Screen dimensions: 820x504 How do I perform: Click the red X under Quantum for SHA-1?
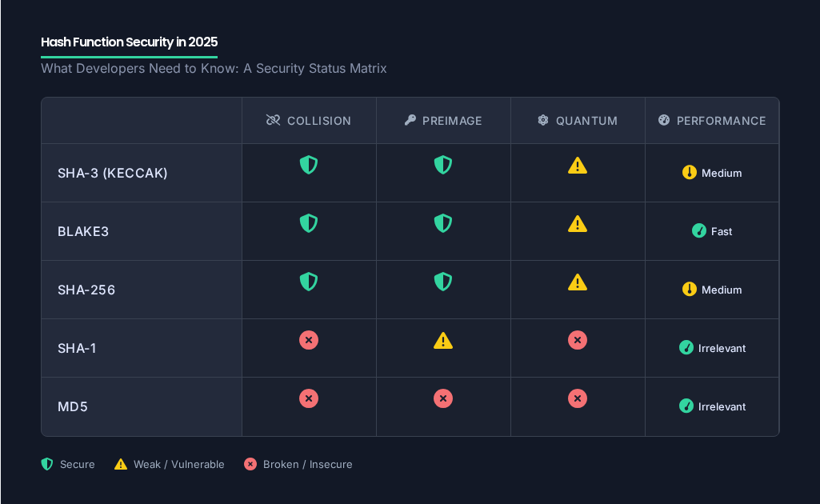pyautogui.click(x=578, y=340)
